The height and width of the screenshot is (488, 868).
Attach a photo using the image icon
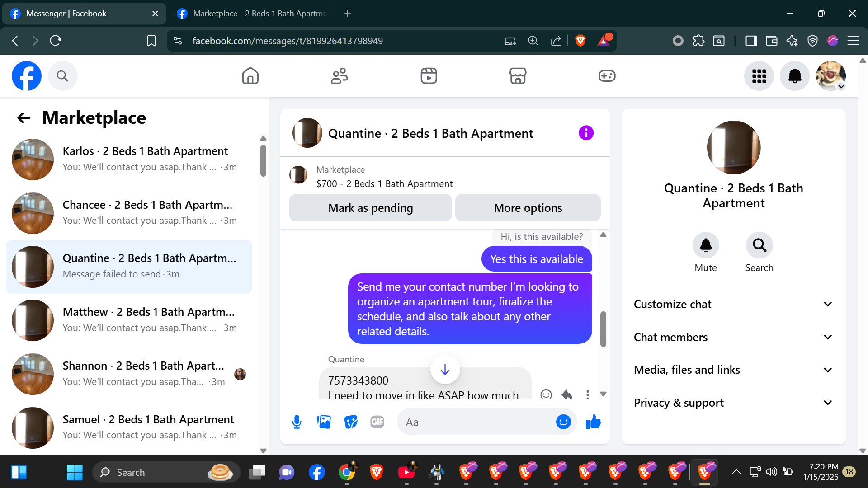pyautogui.click(x=324, y=422)
